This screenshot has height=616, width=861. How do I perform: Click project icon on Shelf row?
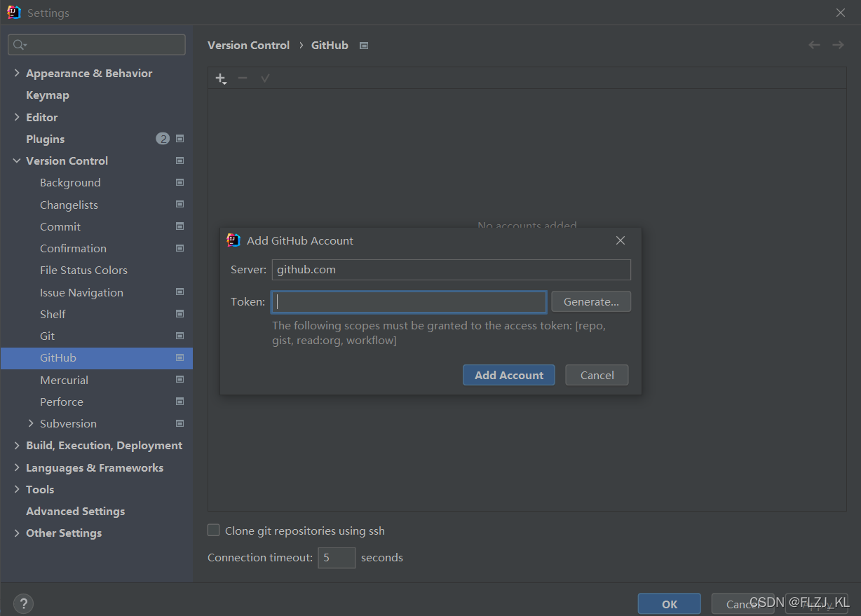pos(180,314)
